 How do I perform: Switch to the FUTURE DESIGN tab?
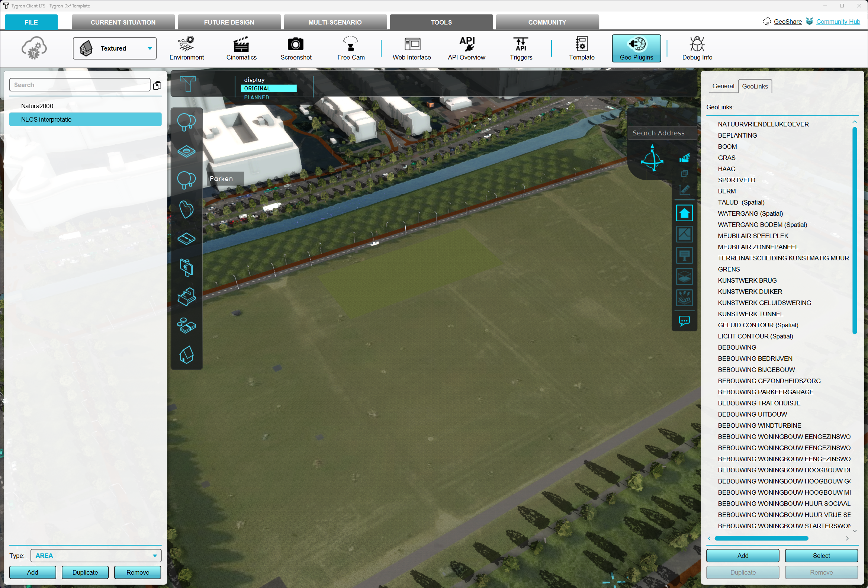(x=229, y=22)
